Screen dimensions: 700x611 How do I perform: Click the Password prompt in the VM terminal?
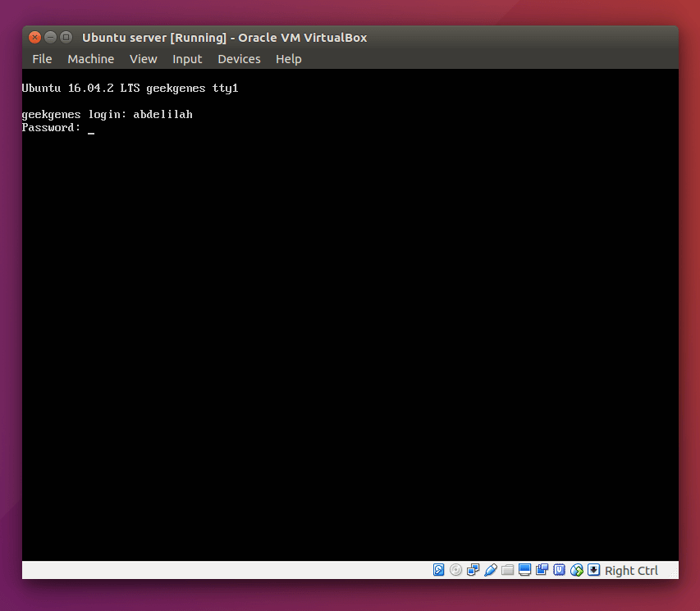click(51, 128)
